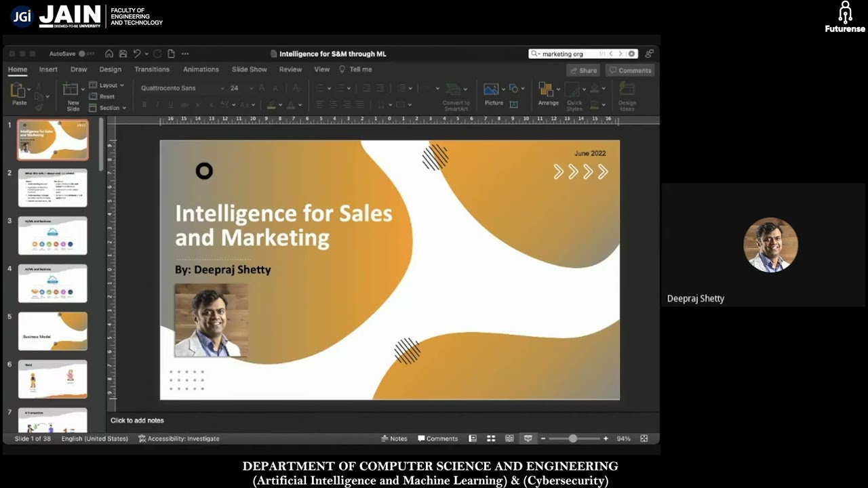This screenshot has height=488, width=868.
Task: Switch to Normal view icon
Action: pyautogui.click(x=473, y=439)
